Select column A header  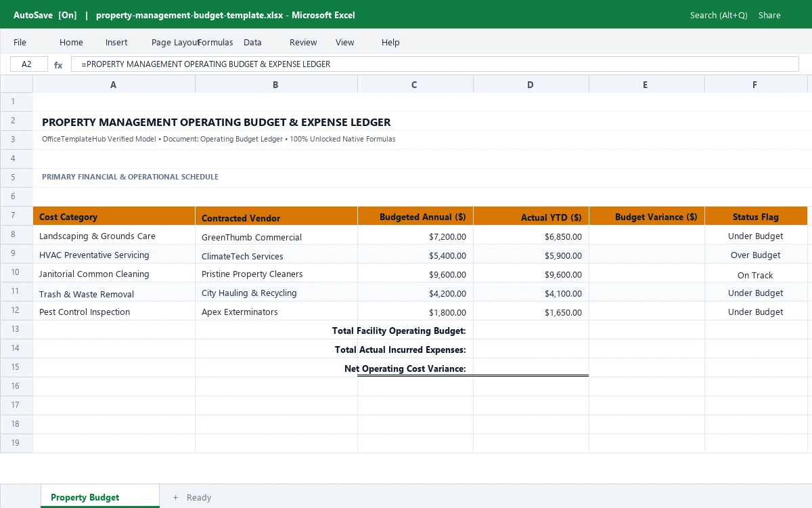pyautogui.click(x=114, y=85)
